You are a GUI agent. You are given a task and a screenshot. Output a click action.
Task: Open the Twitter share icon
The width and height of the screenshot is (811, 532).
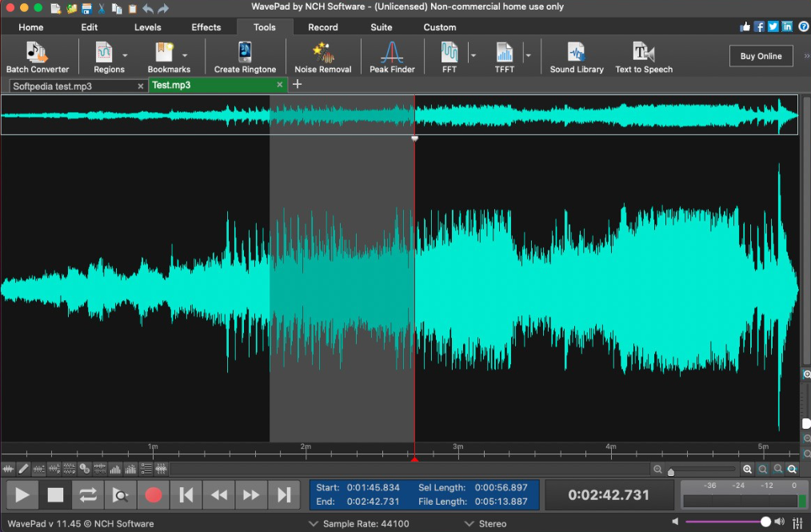[x=773, y=26]
